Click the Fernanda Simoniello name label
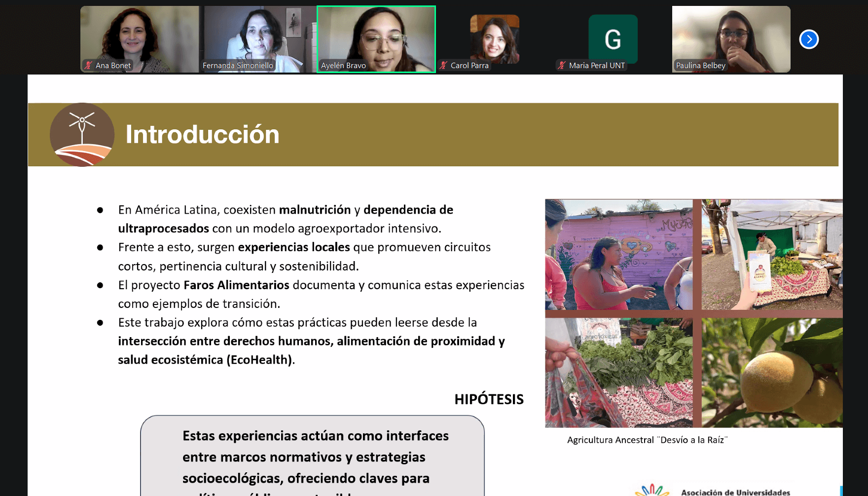868x496 pixels. [238, 65]
